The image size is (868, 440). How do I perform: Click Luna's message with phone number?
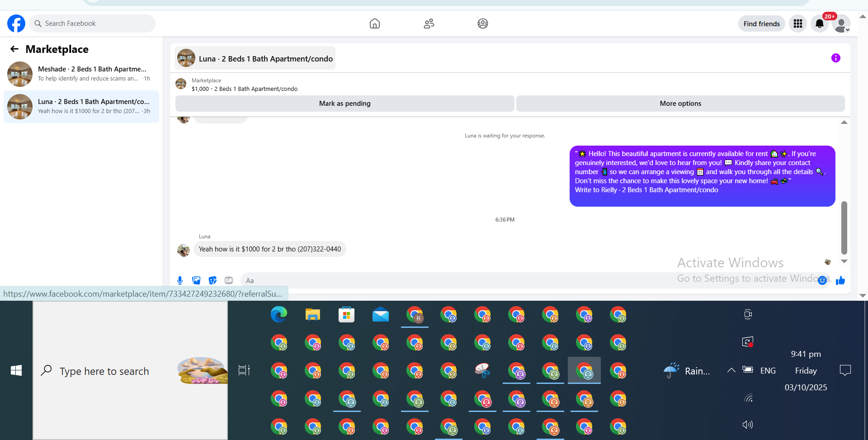coord(270,249)
